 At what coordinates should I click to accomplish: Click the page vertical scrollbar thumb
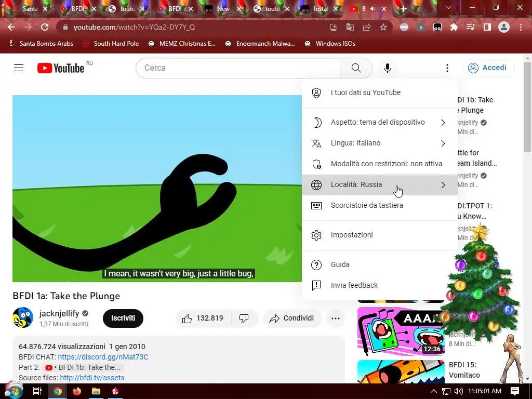click(x=527, y=107)
